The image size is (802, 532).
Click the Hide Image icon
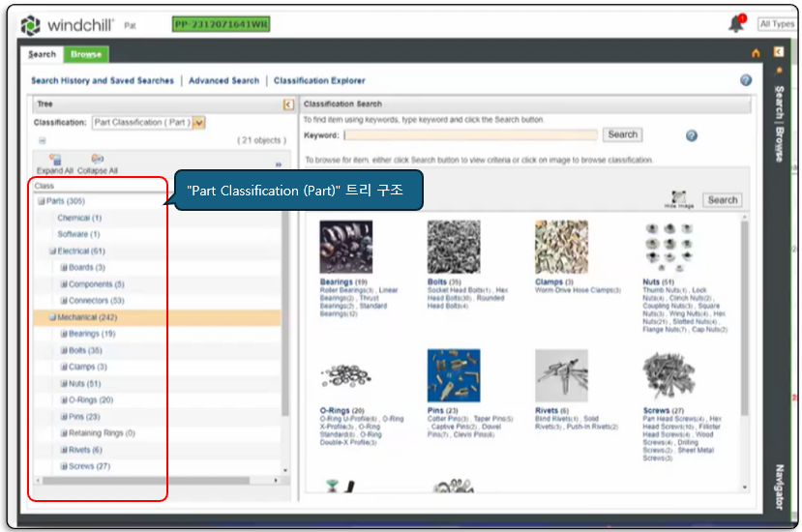point(679,197)
